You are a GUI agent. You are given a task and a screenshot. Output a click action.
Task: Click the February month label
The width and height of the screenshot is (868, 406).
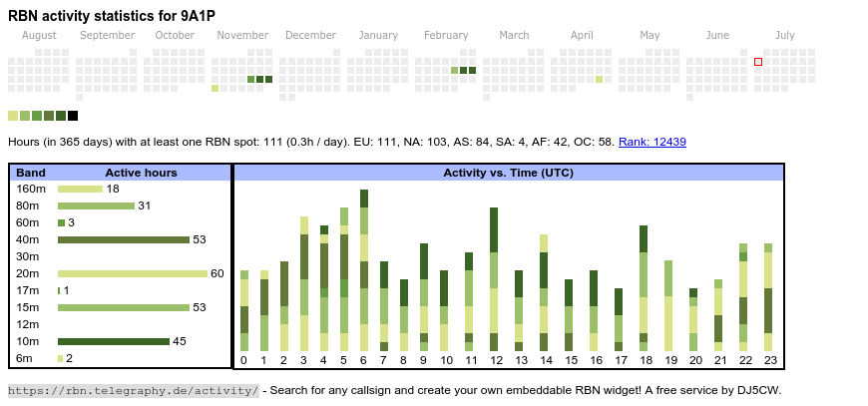[446, 35]
